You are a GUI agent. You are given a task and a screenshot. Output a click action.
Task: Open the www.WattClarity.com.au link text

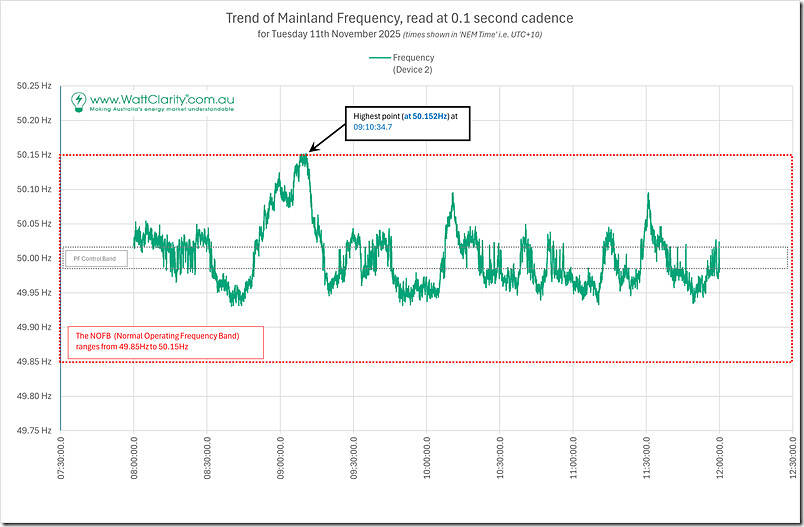point(161,99)
